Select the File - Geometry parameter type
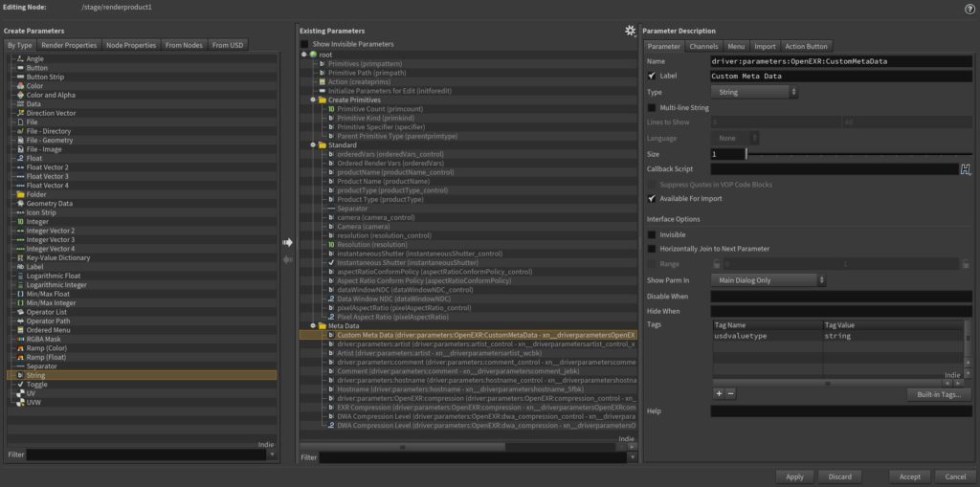The image size is (980, 487). pyautogui.click(x=49, y=140)
